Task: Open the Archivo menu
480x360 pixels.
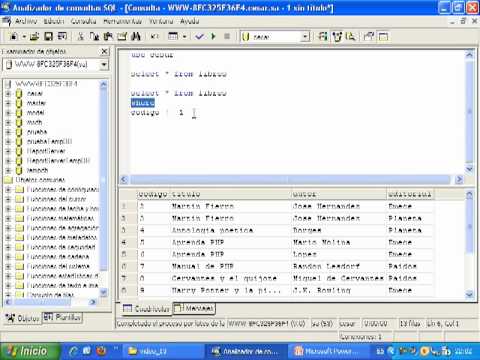Action: coord(26,21)
